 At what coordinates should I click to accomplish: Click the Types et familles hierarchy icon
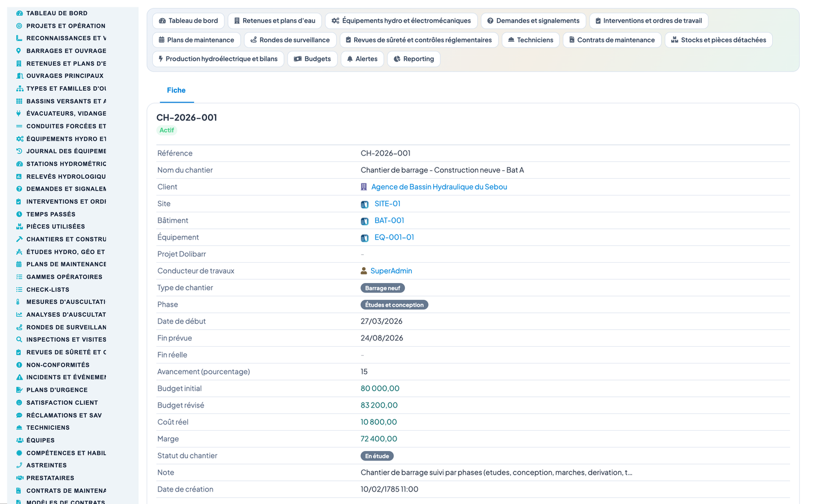[19, 89]
